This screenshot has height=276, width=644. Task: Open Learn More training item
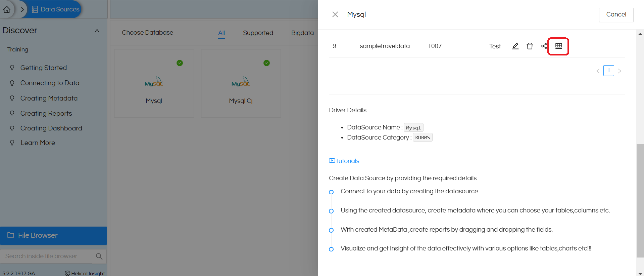tap(38, 143)
